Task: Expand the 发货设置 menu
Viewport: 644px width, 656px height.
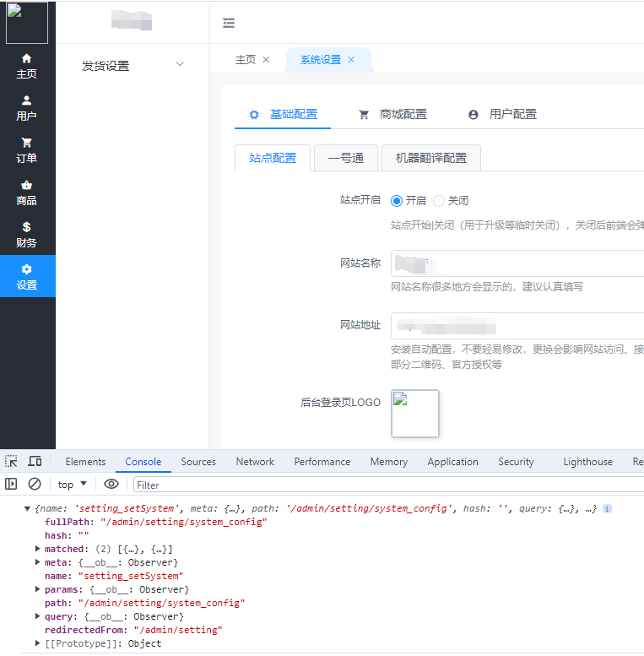Action: click(133, 66)
